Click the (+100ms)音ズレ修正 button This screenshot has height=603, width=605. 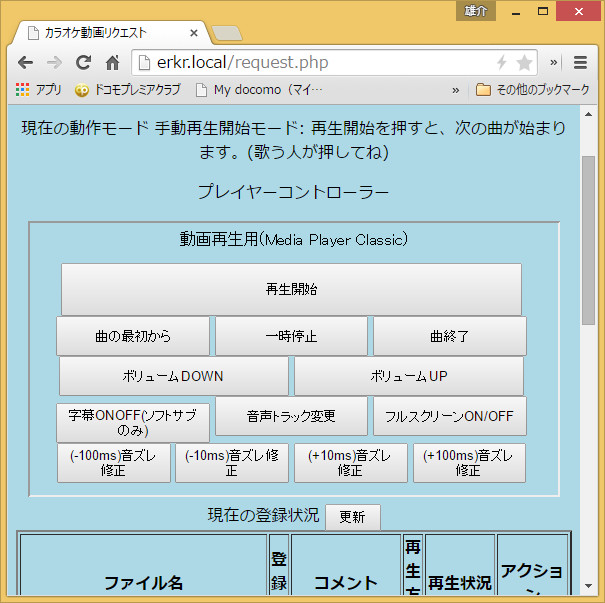pyautogui.click(x=469, y=463)
